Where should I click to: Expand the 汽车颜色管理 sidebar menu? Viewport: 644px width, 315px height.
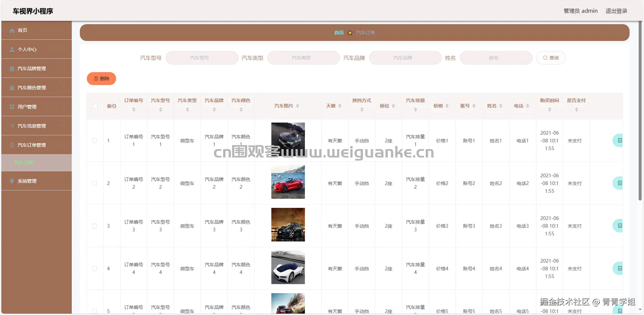(37, 88)
